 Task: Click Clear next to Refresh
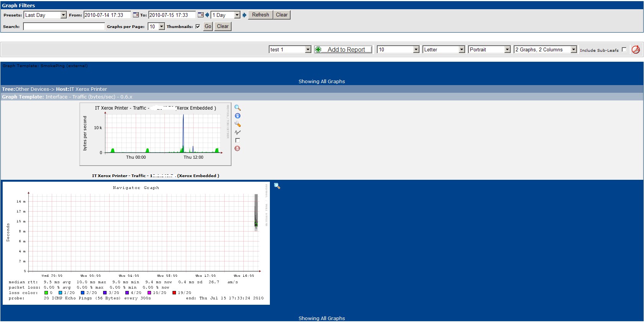tap(282, 15)
